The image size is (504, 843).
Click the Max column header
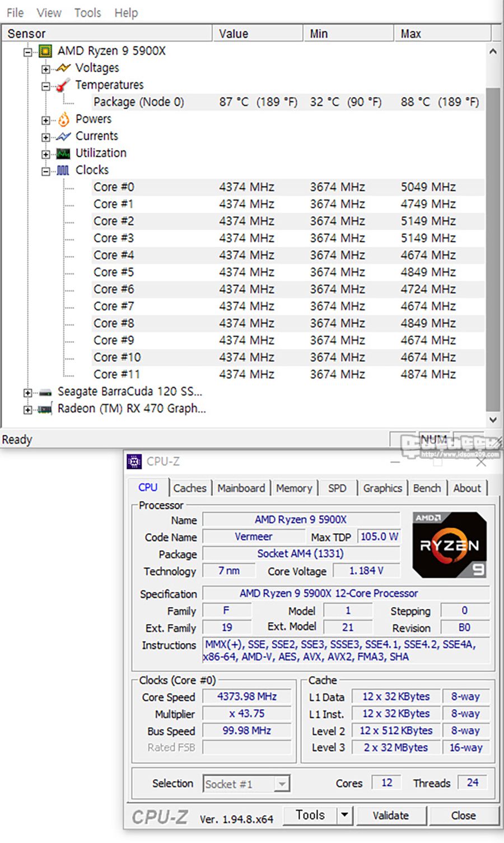coord(442,34)
